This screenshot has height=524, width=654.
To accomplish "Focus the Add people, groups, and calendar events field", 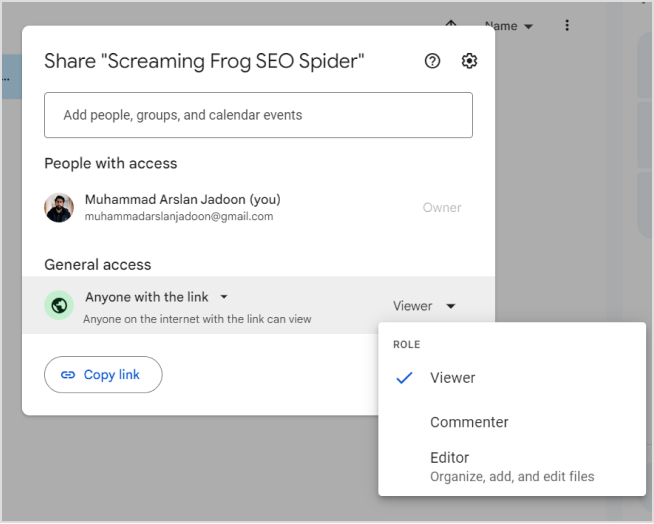I will pos(258,115).
